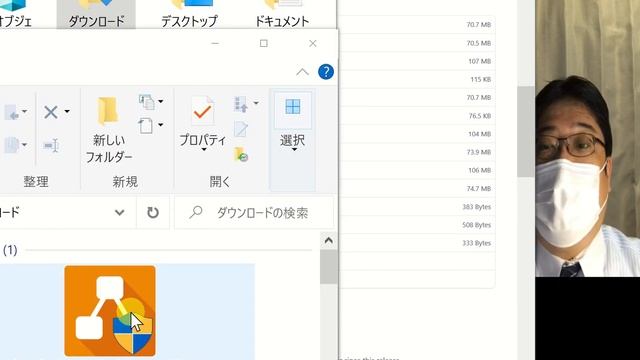Select the orange installer file thumbnail
This screenshot has height=360, width=640.
(x=110, y=311)
